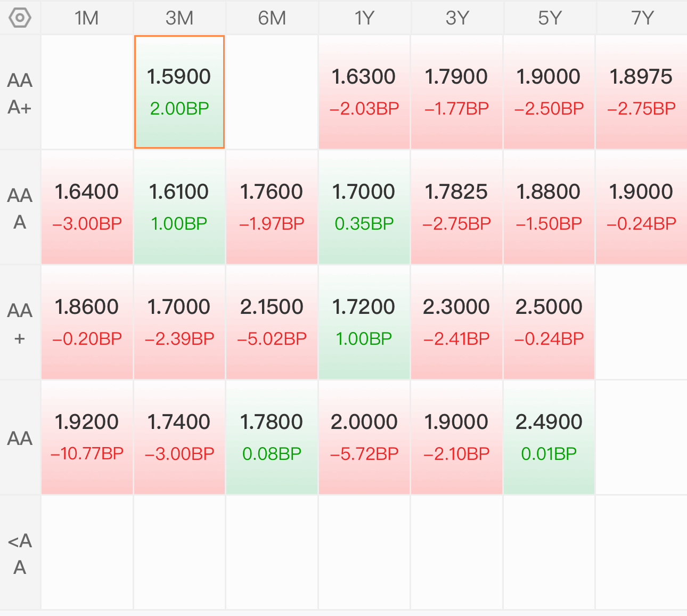Click the highlighted 1.5900 AAA+ 3M cell

179,92
